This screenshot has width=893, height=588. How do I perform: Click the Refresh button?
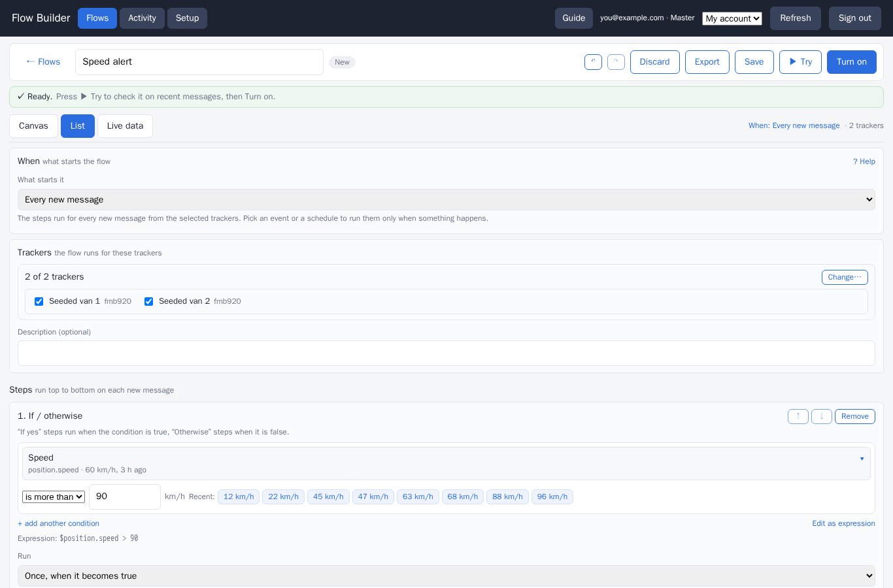tap(796, 18)
